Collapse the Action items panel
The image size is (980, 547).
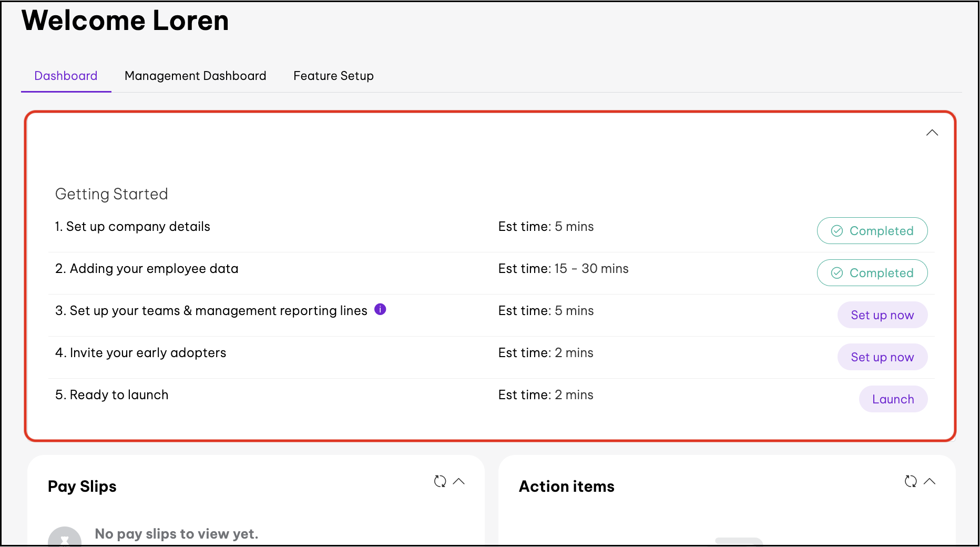click(x=930, y=481)
